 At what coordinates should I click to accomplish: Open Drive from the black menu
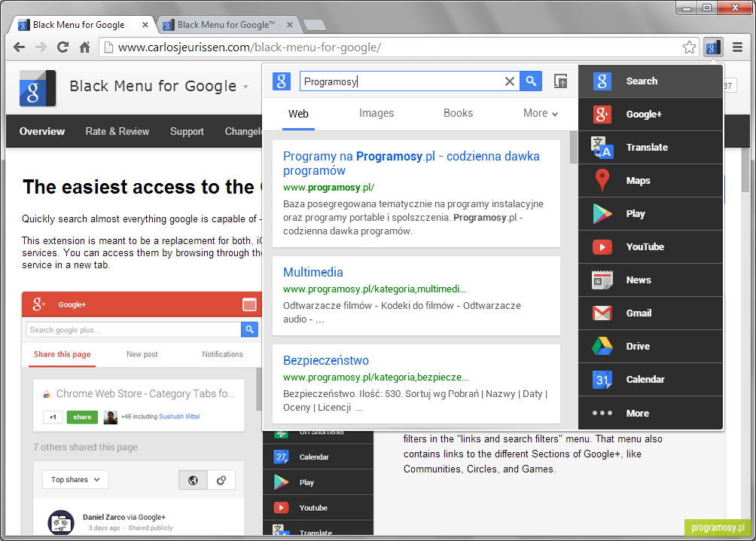(651, 346)
